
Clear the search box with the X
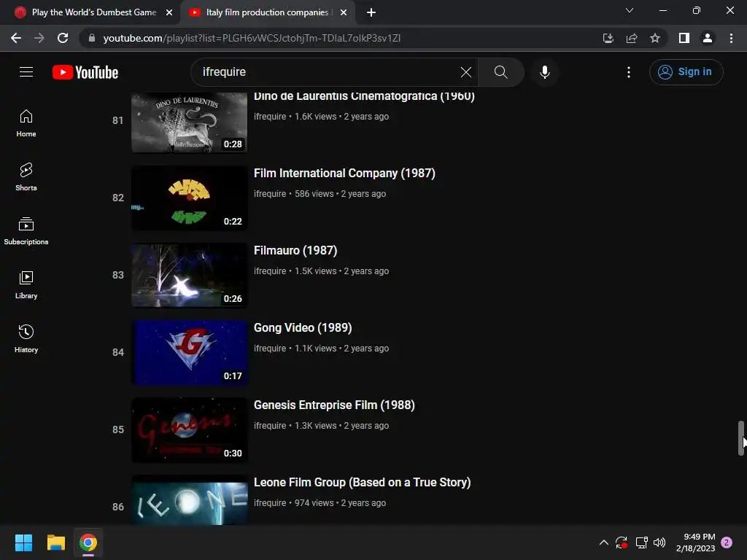[466, 72]
